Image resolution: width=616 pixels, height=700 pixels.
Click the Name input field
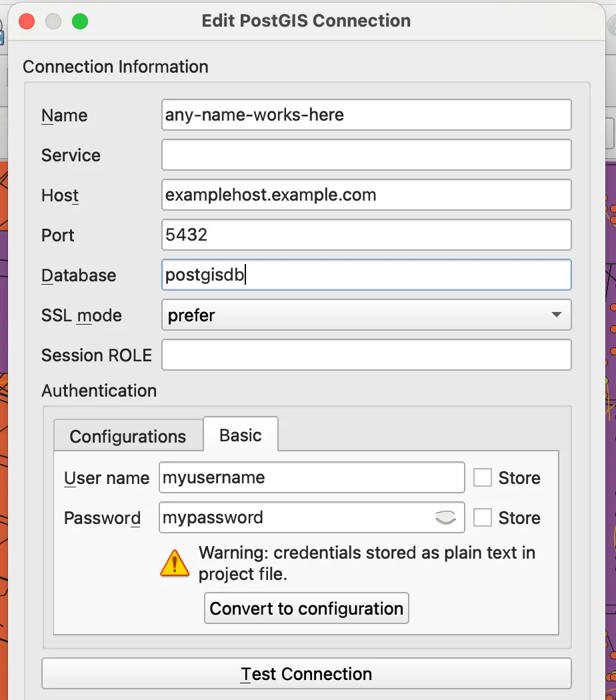[366, 115]
